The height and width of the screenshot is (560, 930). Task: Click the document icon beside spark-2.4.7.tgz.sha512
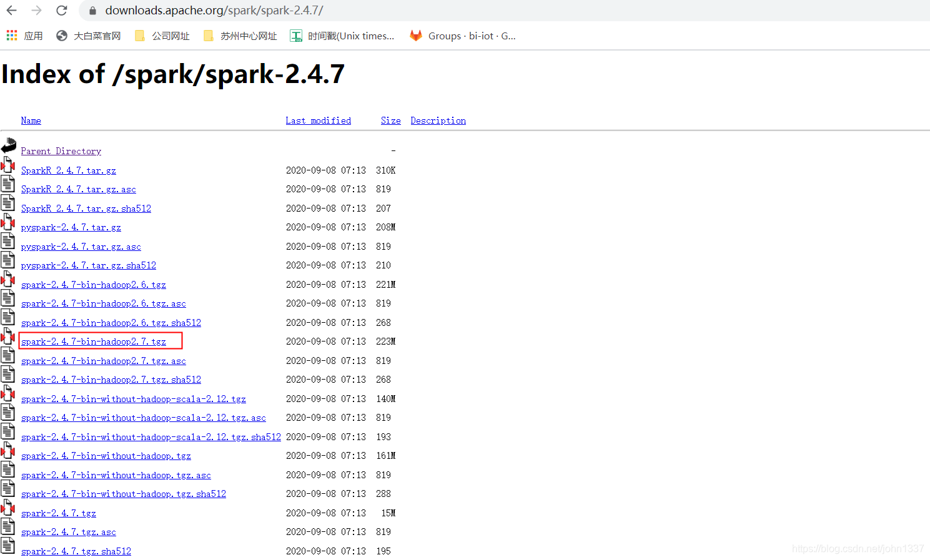point(8,546)
